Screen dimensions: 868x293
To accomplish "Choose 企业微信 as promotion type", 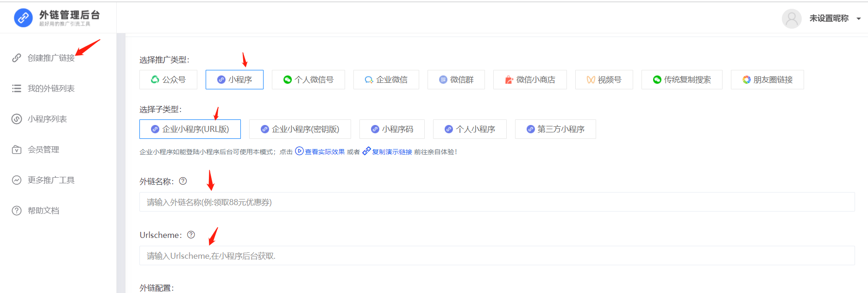I will click(x=386, y=80).
